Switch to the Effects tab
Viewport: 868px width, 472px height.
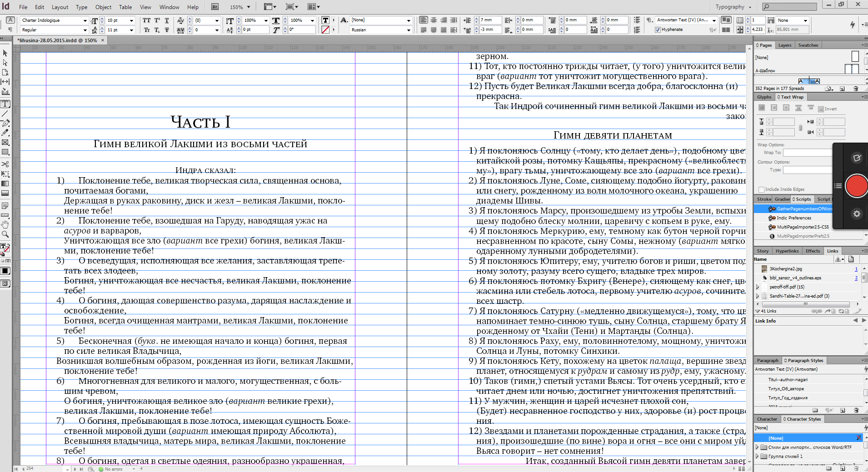813,251
